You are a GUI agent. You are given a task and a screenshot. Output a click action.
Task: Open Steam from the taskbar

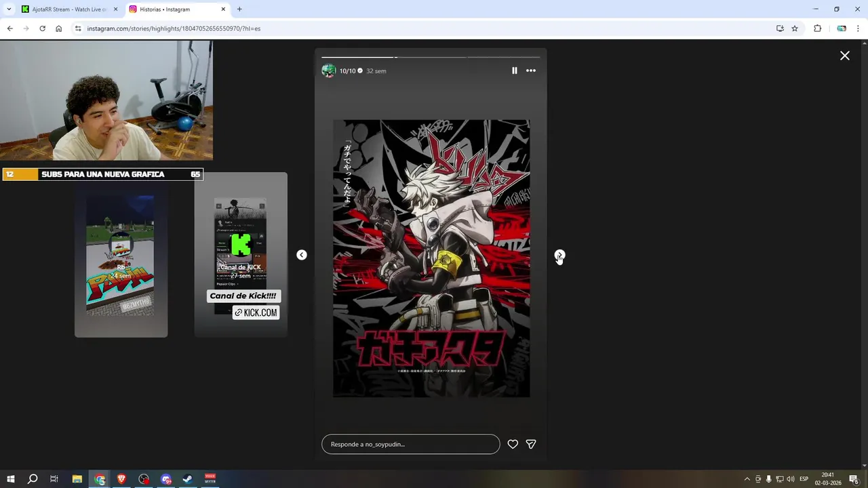(188, 479)
